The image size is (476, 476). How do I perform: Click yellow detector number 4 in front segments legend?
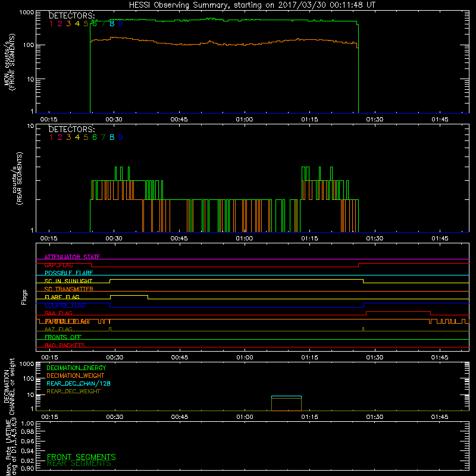(x=77, y=24)
